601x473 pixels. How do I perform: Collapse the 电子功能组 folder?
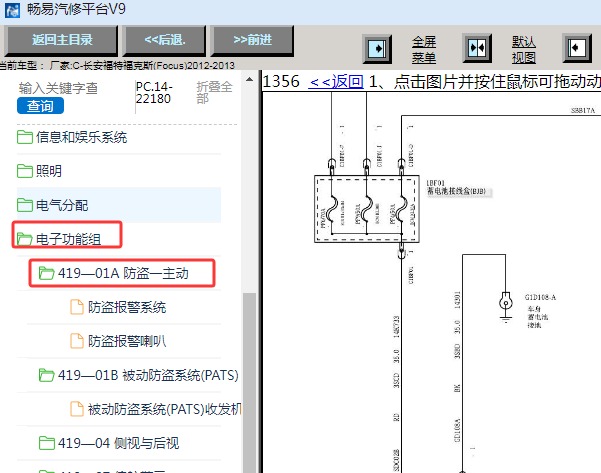(67, 238)
